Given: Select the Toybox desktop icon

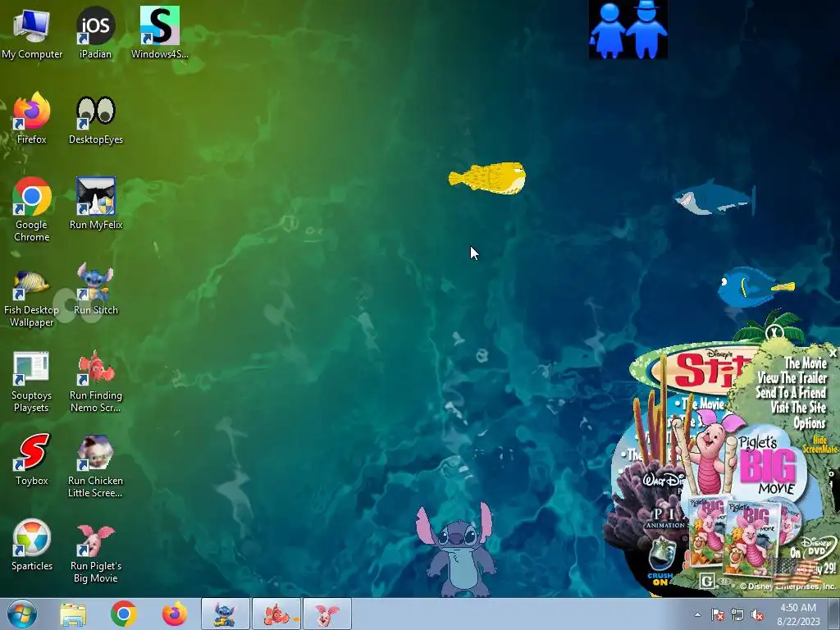Looking at the screenshot, I should [32, 459].
